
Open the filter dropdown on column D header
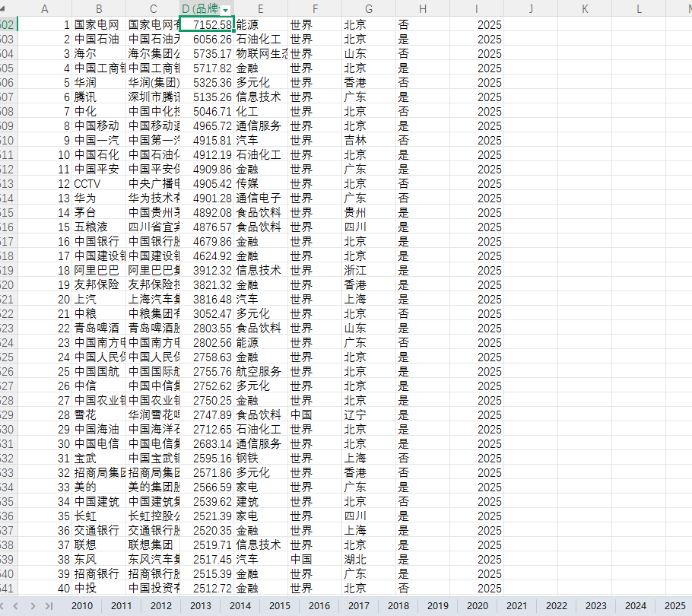coord(226,10)
